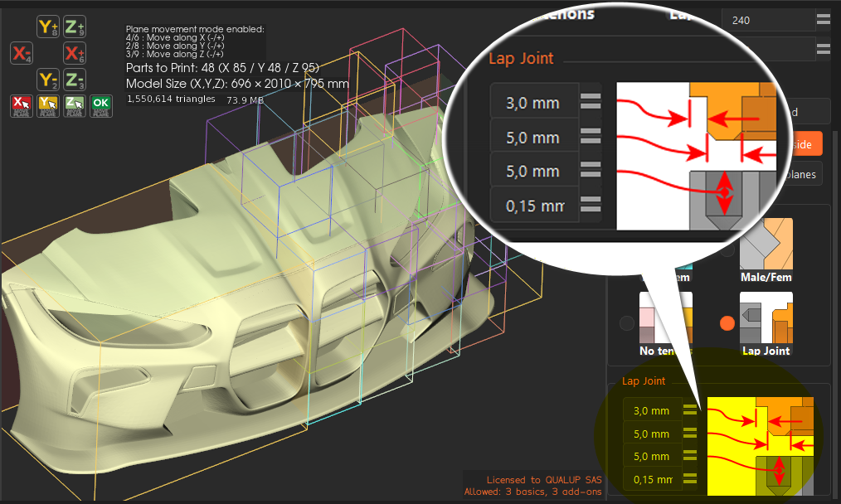This screenshot has width=841, height=504.
Task: Confirm with the green OK button
Action: [101, 106]
